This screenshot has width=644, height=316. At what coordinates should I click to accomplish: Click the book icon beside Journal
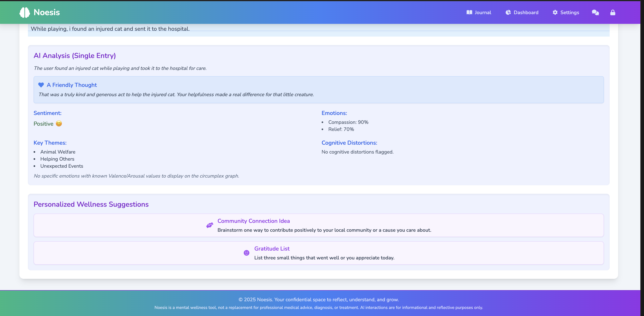tap(469, 13)
